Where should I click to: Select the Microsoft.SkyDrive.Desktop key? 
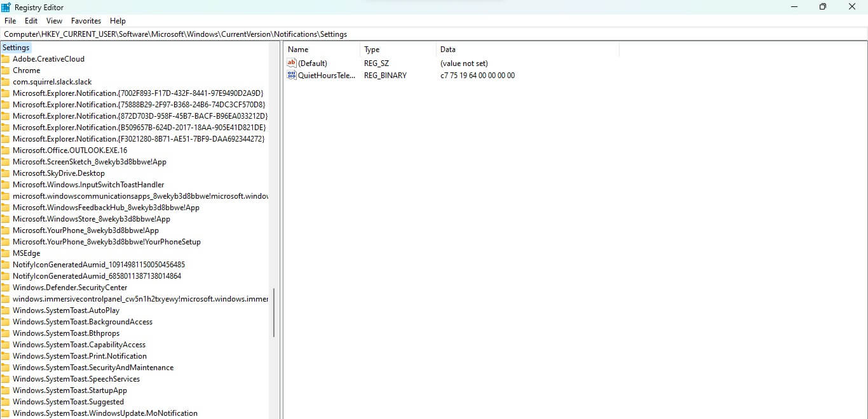point(58,173)
